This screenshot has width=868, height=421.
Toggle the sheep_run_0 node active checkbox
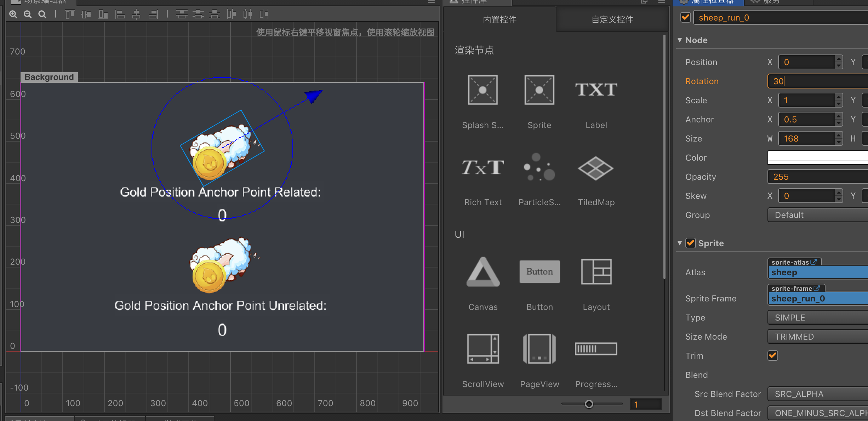pos(686,17)
